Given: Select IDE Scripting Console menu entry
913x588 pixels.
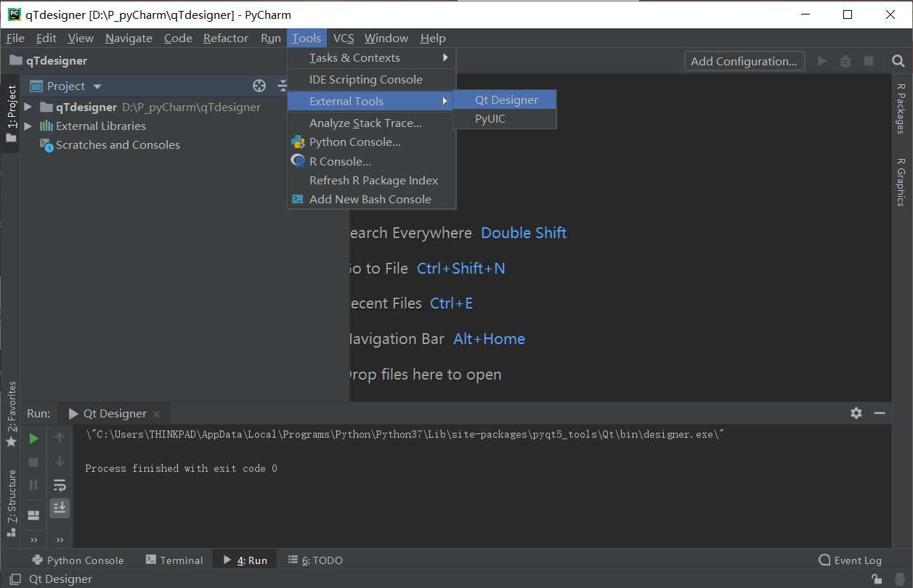Looking at the screenshot, I should [x=372, y=80].
